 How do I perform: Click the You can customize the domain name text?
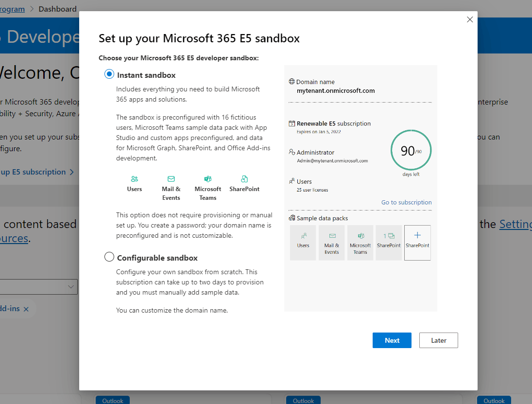(172, 310)
